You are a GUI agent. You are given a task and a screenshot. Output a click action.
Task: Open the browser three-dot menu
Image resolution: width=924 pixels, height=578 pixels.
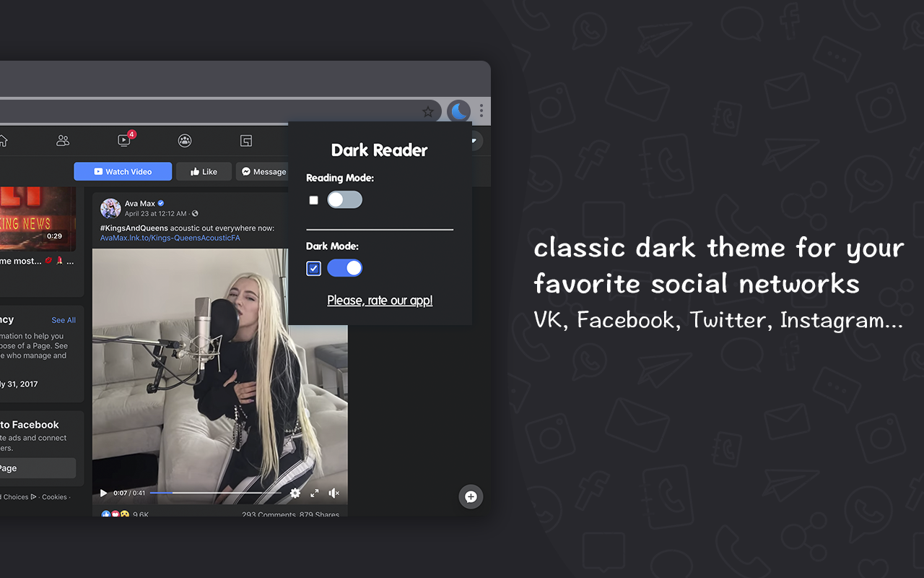(481, 111)
